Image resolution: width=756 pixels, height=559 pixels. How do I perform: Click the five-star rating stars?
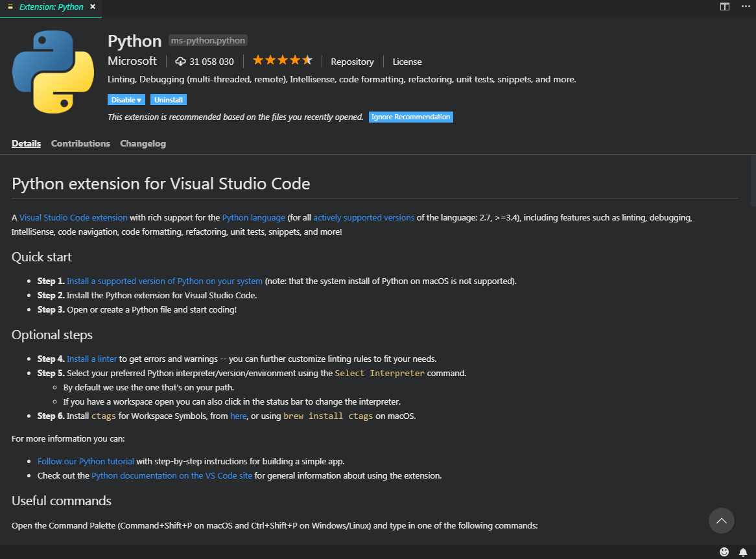pos(282,59)
